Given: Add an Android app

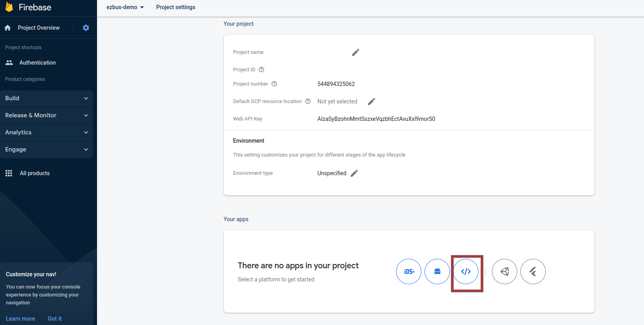Looking at the screenshot, I should 437,271.
